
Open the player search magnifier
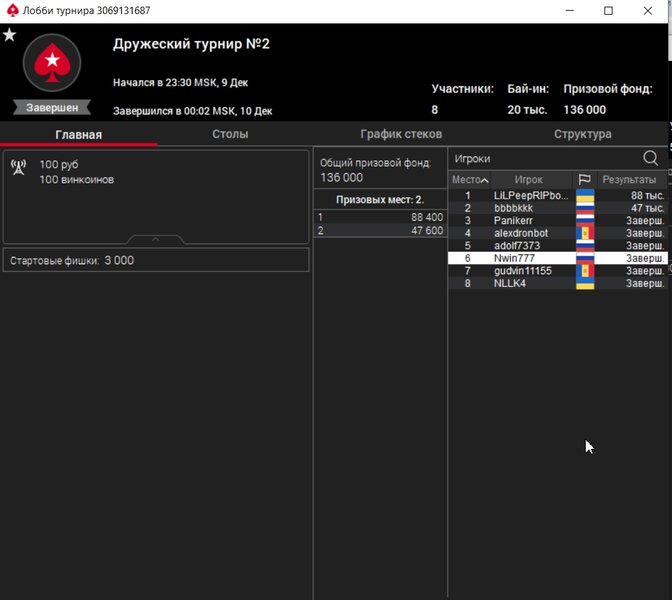tap(651, 158)
